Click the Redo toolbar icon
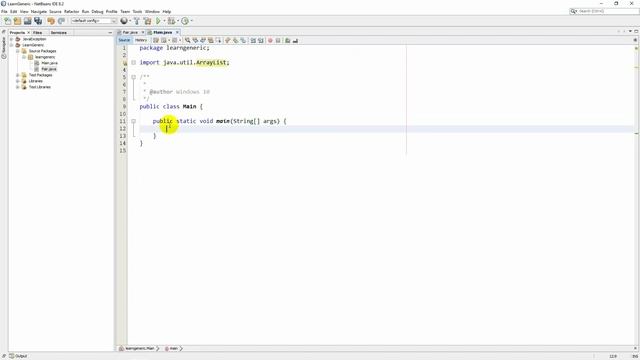640x360 pixels. point(61,21)
